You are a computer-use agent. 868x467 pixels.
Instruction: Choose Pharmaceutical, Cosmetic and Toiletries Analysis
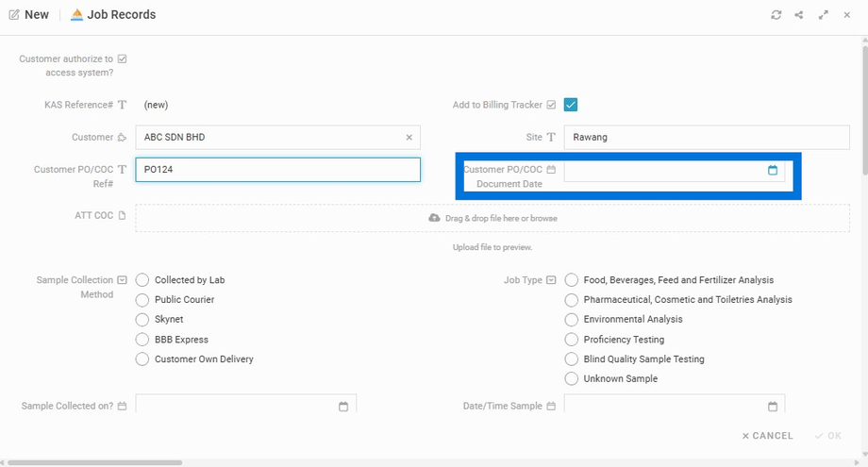(x=572, y=300)
